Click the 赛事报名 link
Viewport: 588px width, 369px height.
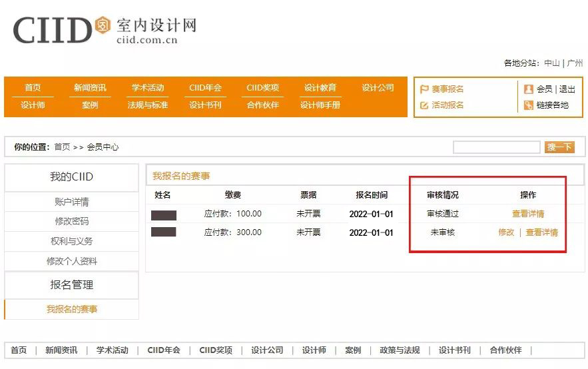447,89
